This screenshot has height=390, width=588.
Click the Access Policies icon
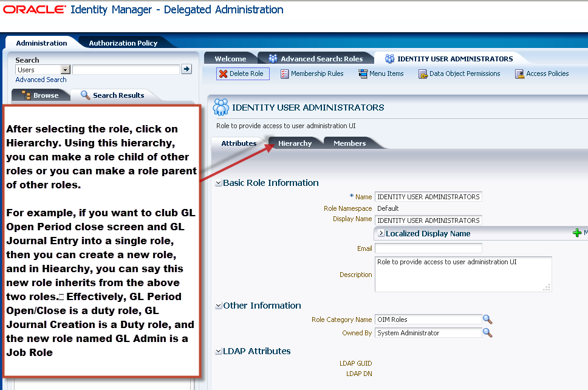pos(519,74)
